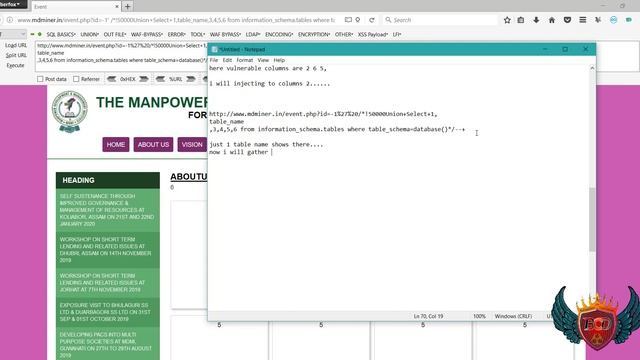Click the Firefox address bar URL
This screenshot has height=360, width=640.
pyautogui.click(x=176, y=20)
